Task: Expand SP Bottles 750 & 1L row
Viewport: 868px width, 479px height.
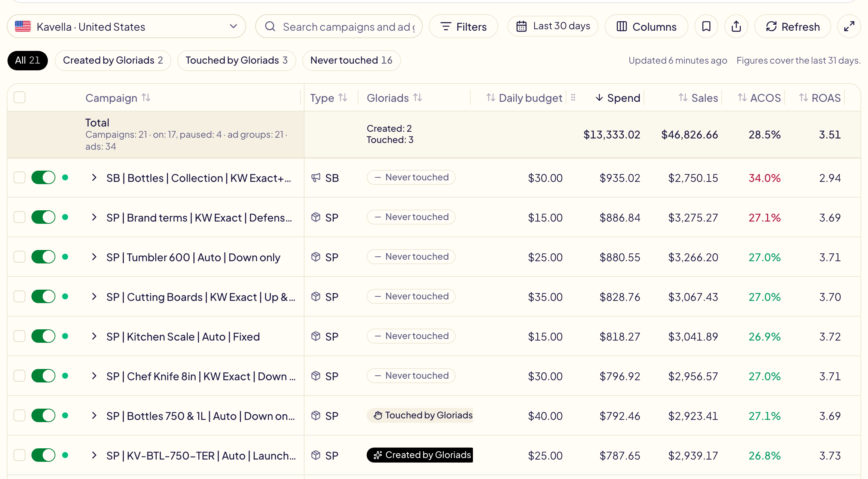Action: pyautogui.click(x=94, y=415)
